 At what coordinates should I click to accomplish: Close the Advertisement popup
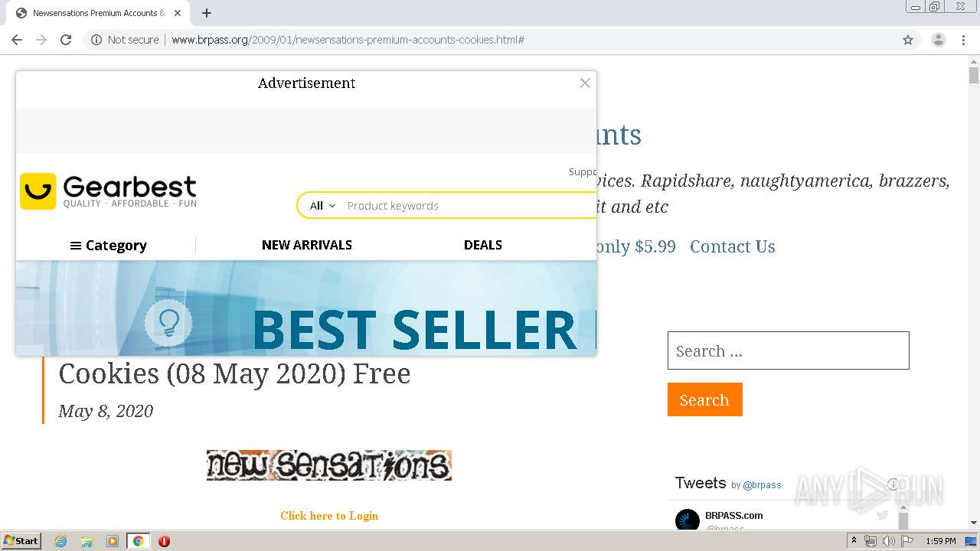585,83
